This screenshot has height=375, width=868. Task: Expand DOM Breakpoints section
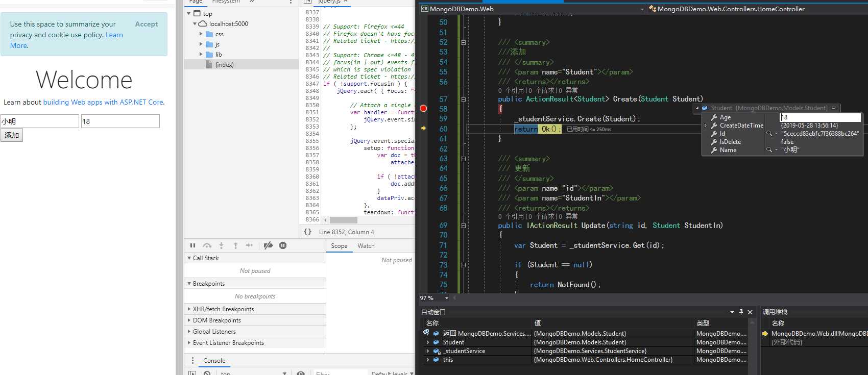coord(189,320)
